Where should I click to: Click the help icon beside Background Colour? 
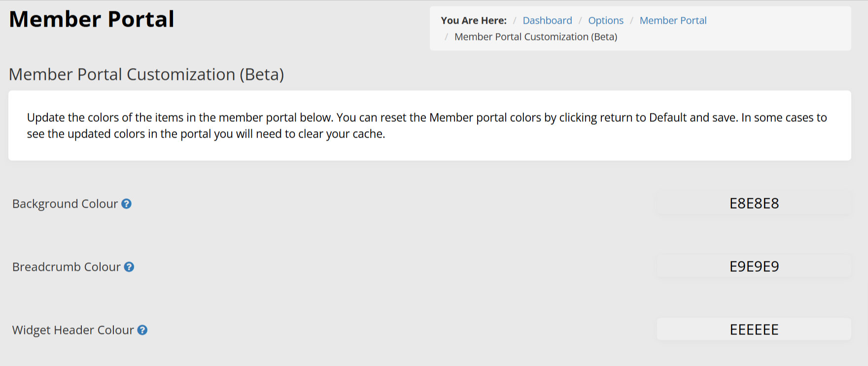(x=127, y=204)
